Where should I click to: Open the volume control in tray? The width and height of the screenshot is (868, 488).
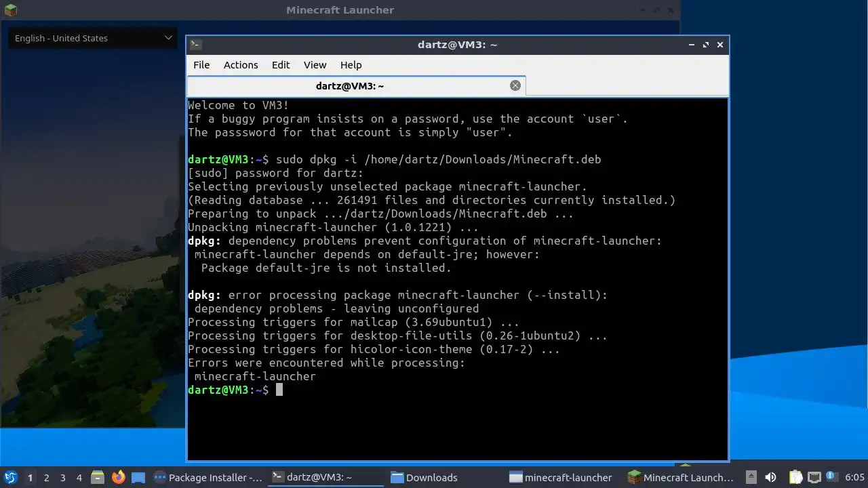coord(770,477)
